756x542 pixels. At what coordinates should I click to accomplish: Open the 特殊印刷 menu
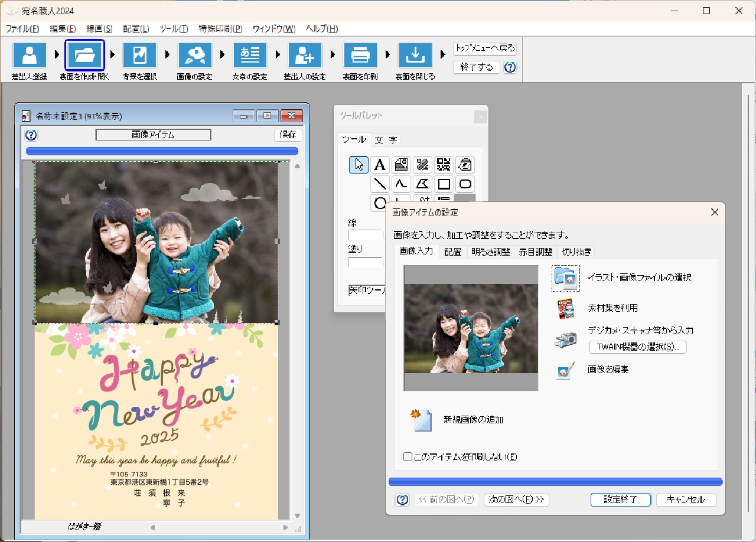221,28
